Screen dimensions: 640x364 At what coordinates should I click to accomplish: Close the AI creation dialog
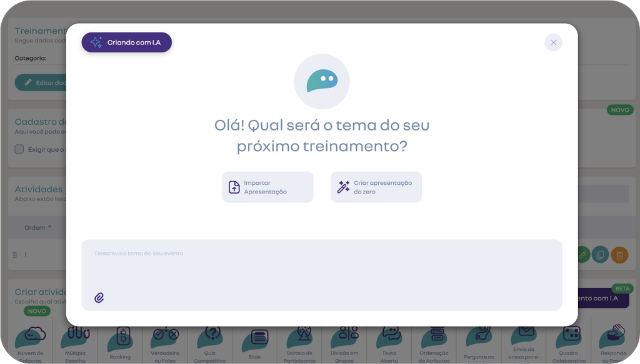tap(553, 42)
